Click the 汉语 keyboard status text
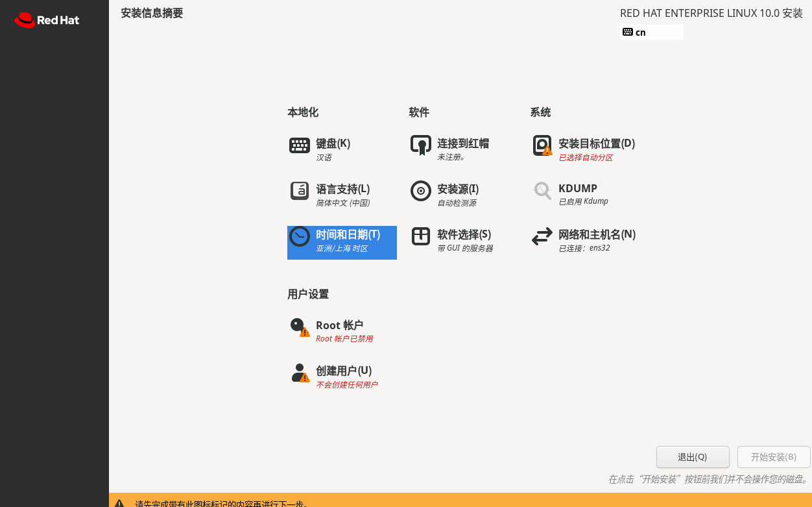Screen dimensions: 812x507 (x=324, y=158)
